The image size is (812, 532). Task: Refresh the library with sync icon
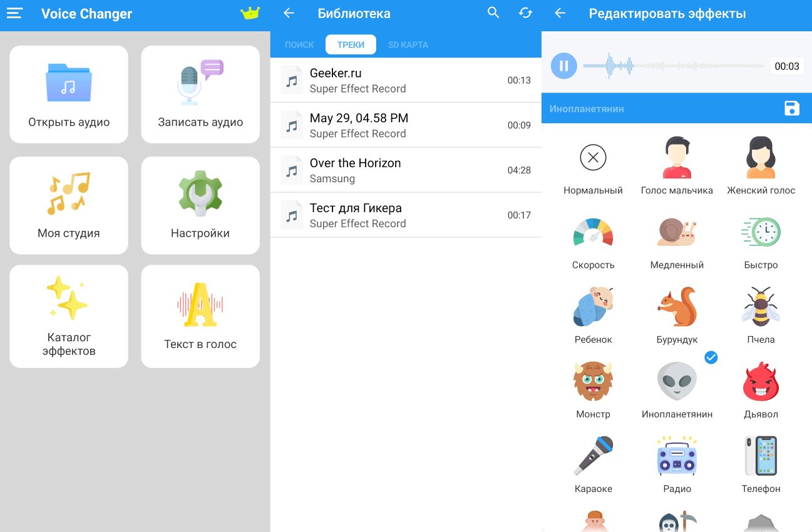coord(525,13)
